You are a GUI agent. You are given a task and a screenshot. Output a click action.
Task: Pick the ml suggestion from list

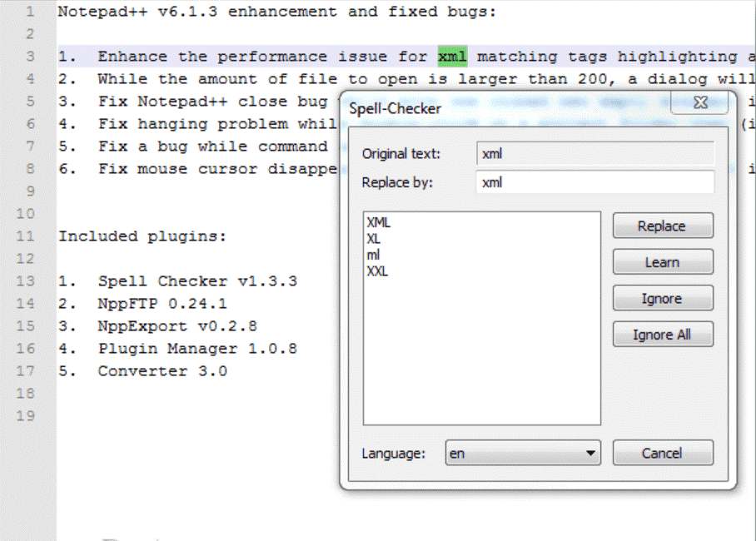(373, 255)
